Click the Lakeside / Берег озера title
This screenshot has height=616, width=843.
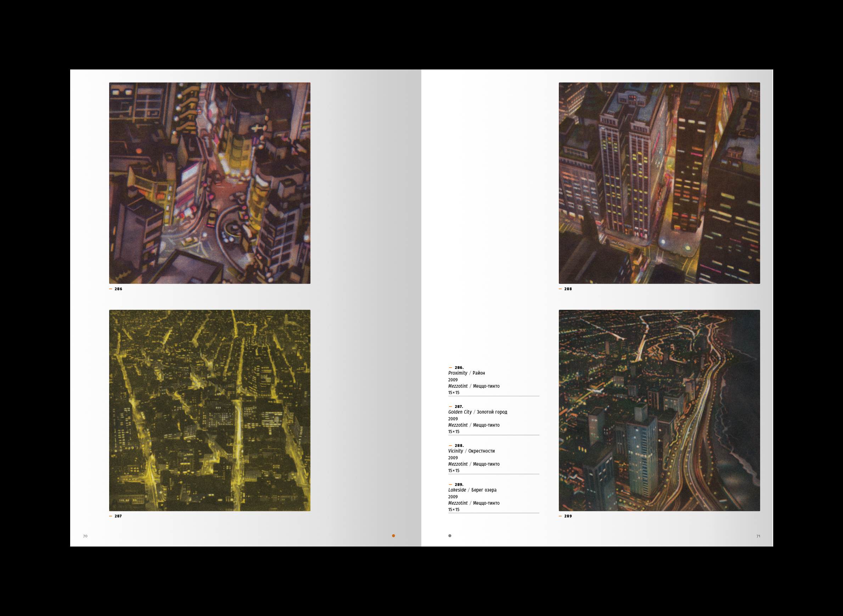coord(472,490)
